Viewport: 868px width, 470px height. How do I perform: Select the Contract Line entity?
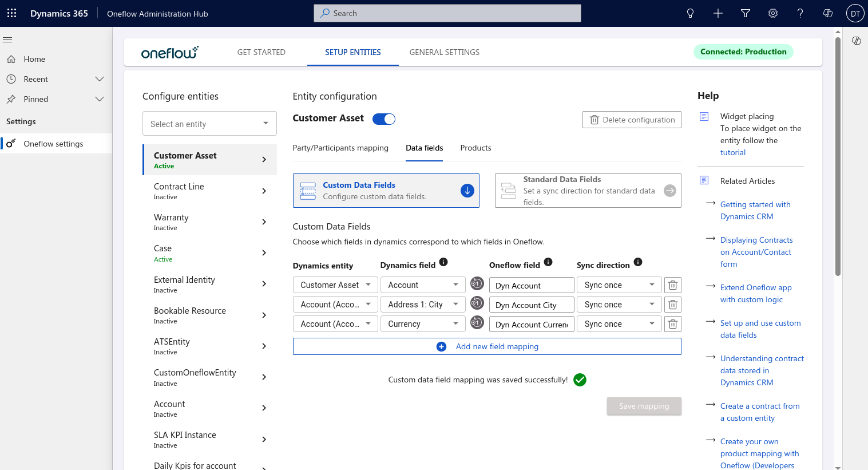click(x=210, y=191)
